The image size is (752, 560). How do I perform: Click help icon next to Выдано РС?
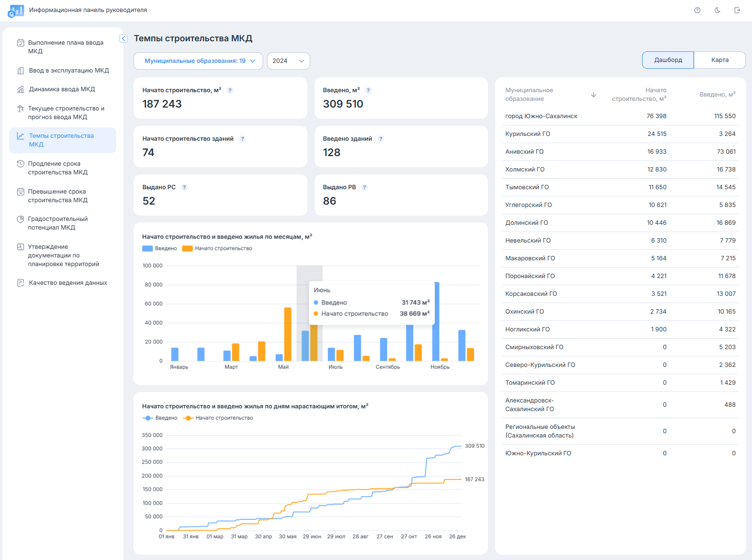click(x=184, y=187)
